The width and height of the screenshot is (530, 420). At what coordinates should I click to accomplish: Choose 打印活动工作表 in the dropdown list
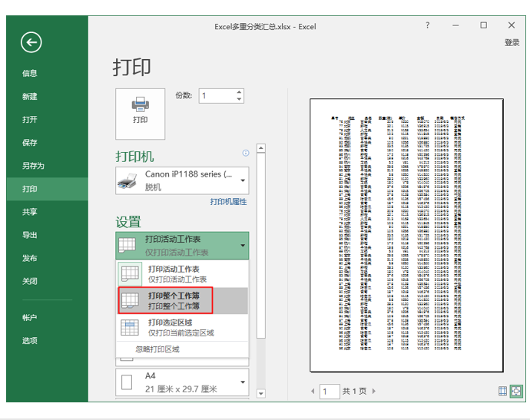tap(182, 273)
